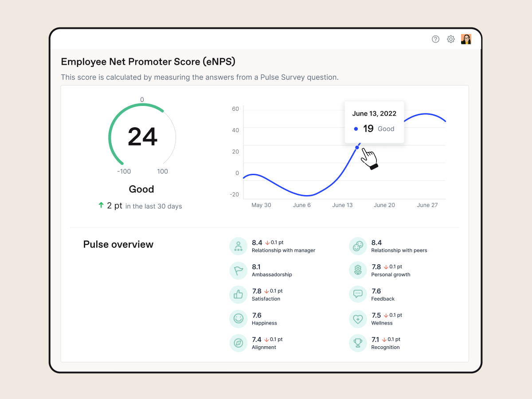
Task: Select the Wellness heart icon
Action: coord(358,319)
